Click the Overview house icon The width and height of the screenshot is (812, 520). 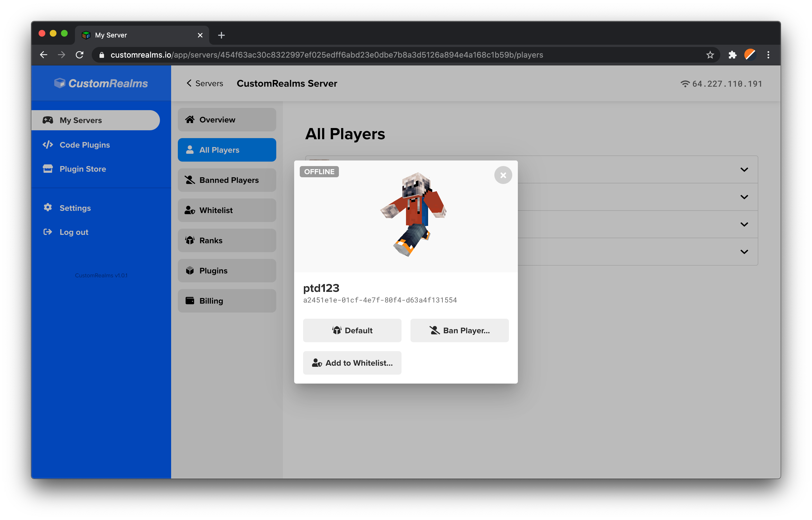[190, 119]
